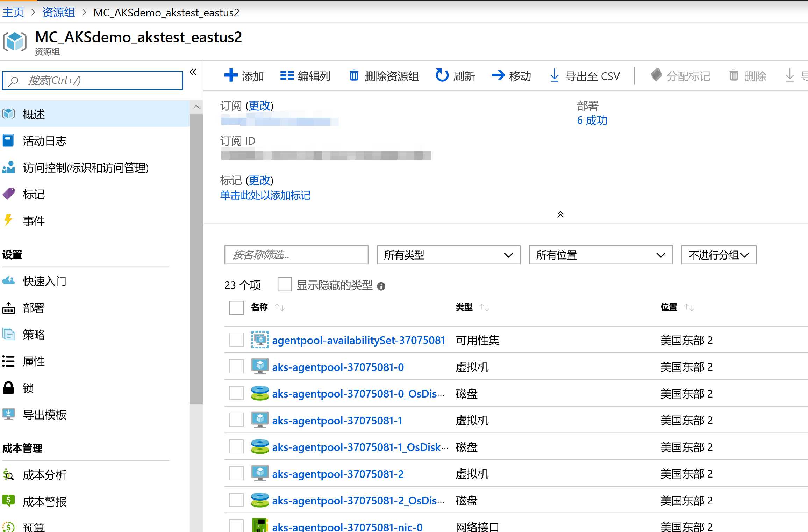This screenshot has width=808, height=532.
Task: Click the 名称 column sort arrows
Action: click(x=280, y=307)
